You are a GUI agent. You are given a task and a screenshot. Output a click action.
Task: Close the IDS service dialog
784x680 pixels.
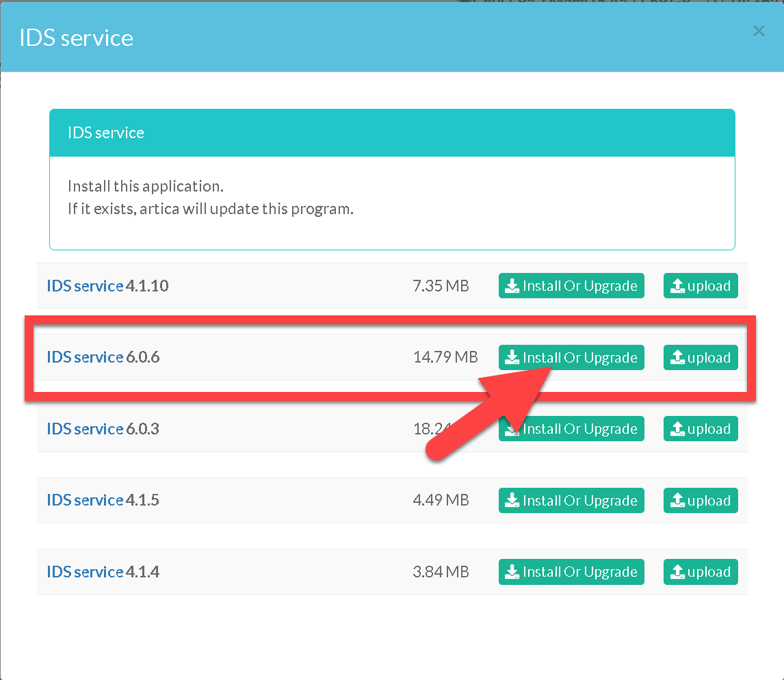[759, 31]
